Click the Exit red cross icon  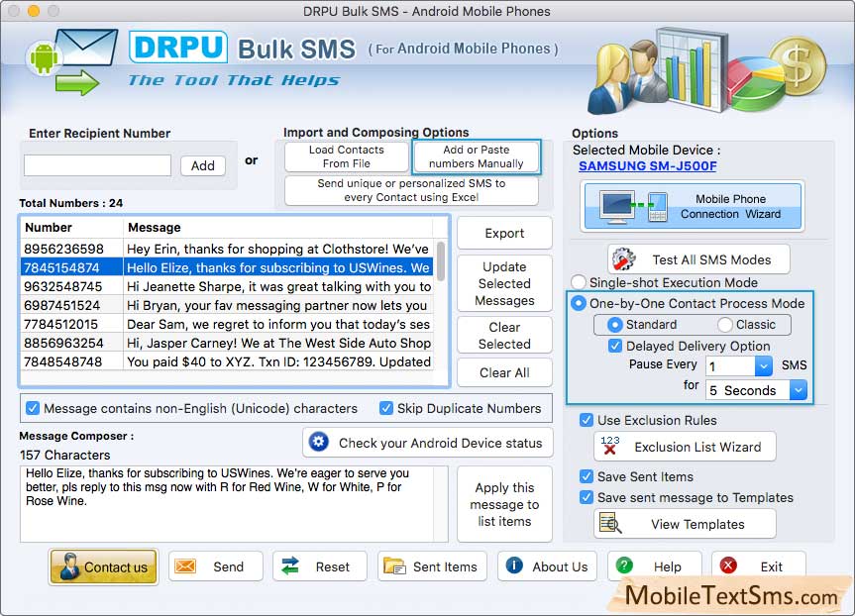pos(728,565)
